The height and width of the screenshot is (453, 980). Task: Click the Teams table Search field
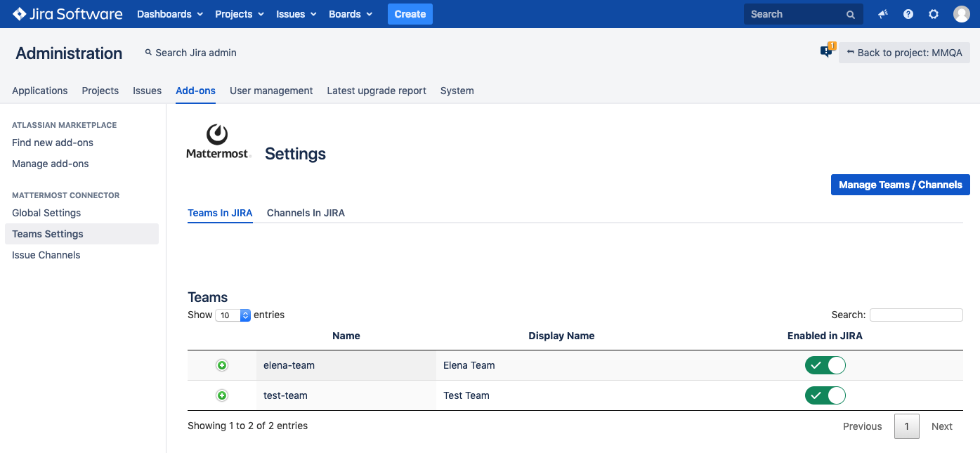click(x=915, y=315)
